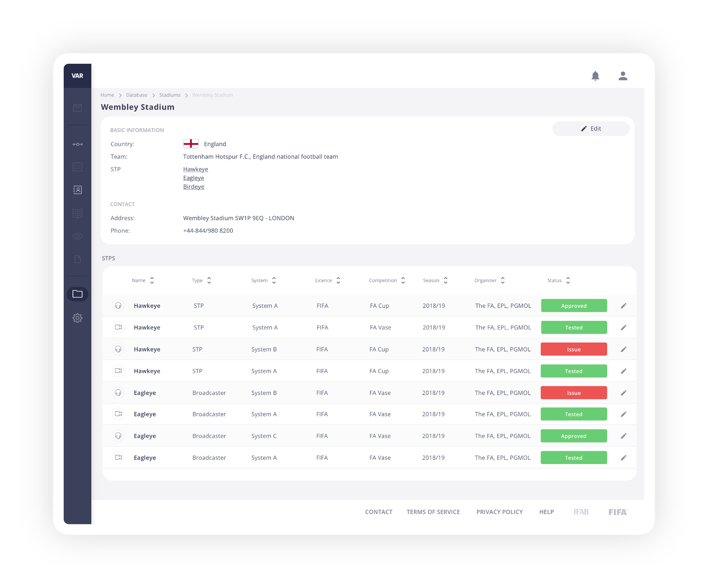708x588 pixels.
Task: Open the settings gear in sidebar
Action: pos(77,318)
